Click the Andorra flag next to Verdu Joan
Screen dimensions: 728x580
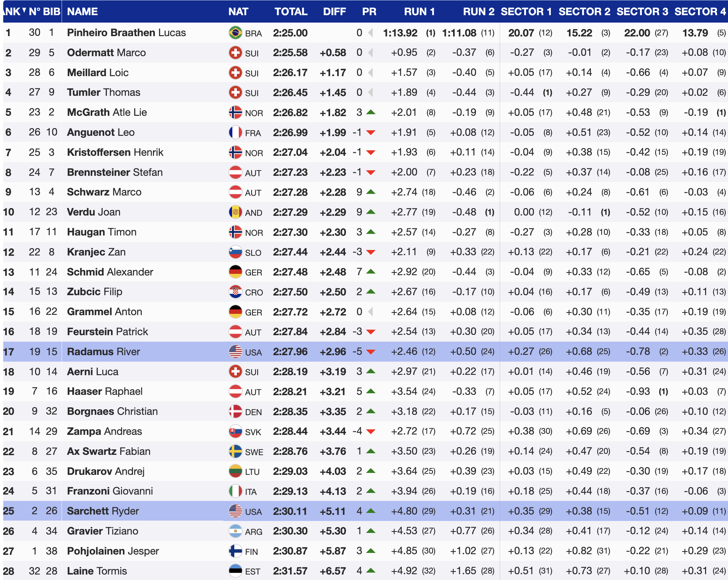click(x=235, y=212)
